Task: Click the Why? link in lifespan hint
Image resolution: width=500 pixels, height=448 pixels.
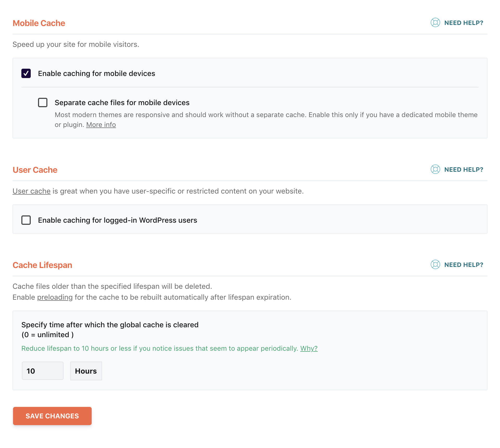Action: (x=309, y=349)
